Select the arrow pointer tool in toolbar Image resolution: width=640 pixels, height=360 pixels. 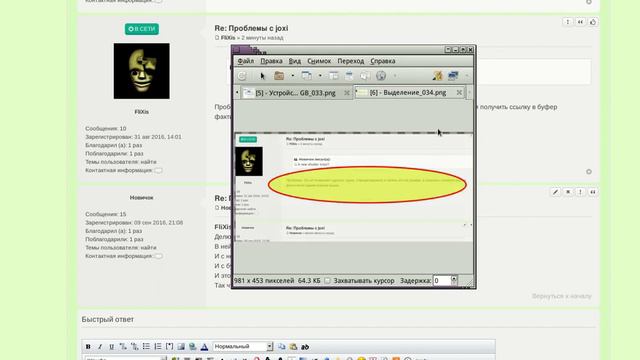262,76
